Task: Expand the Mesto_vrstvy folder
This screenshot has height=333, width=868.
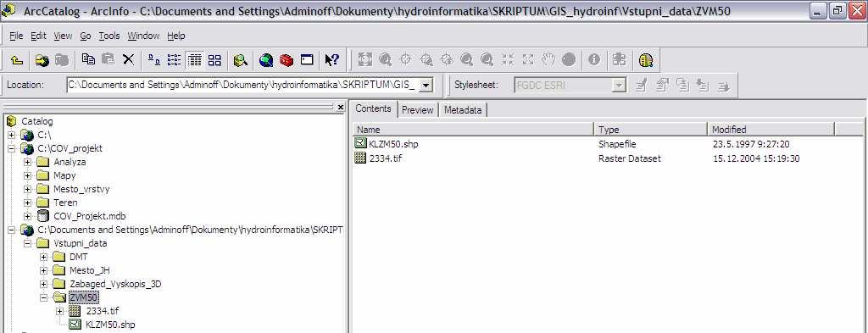Action: (28, 189)
